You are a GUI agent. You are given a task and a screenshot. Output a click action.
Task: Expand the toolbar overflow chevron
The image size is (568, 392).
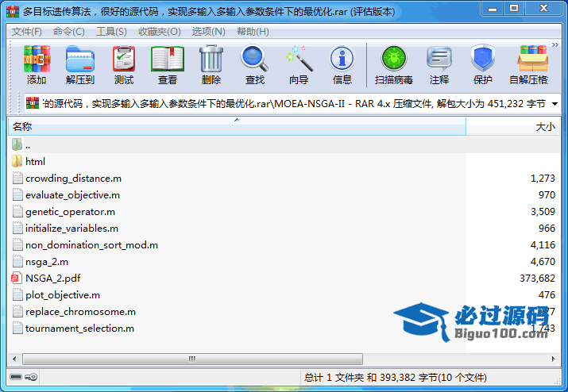point(555,45)
